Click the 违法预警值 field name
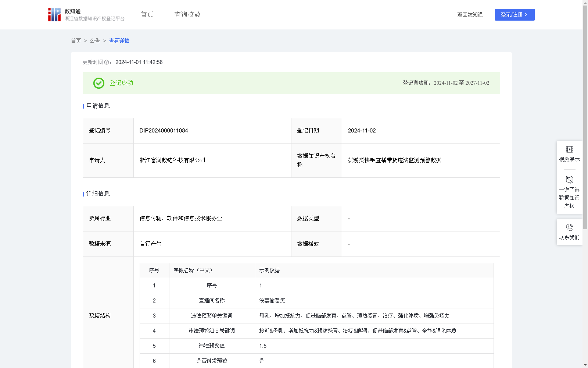This screenshot has width=588, height=368. (x=212, y=346)
